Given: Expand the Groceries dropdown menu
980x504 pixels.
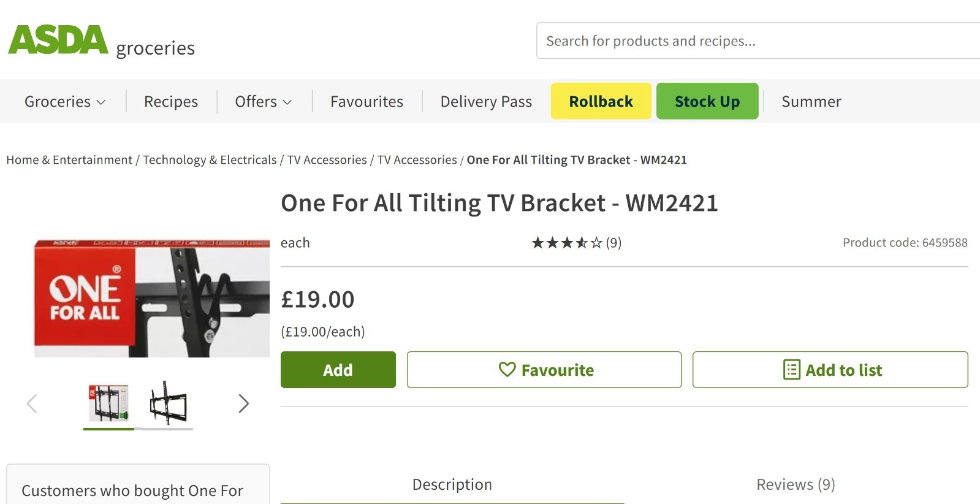Looking at the screenshot, I should [x=65, y=102].
